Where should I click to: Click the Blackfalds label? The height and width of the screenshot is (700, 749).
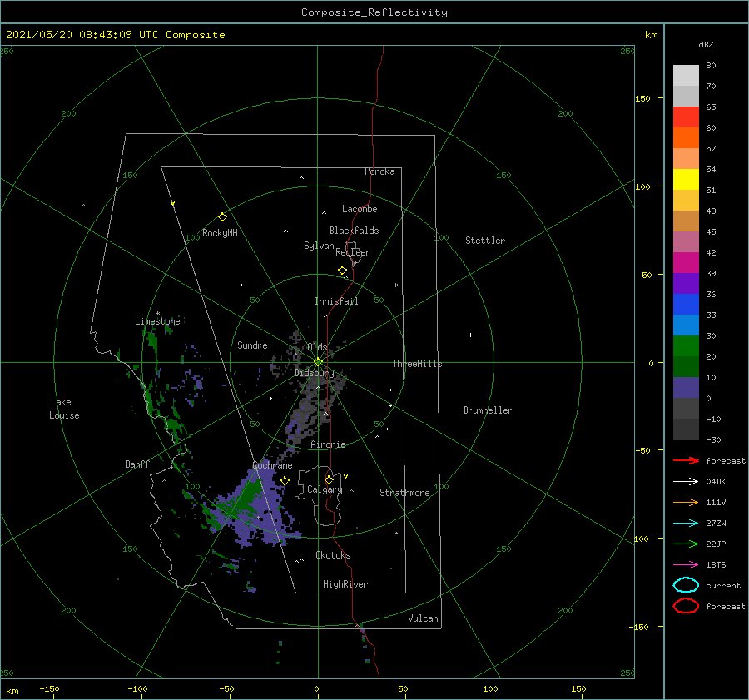coord(354,231)
